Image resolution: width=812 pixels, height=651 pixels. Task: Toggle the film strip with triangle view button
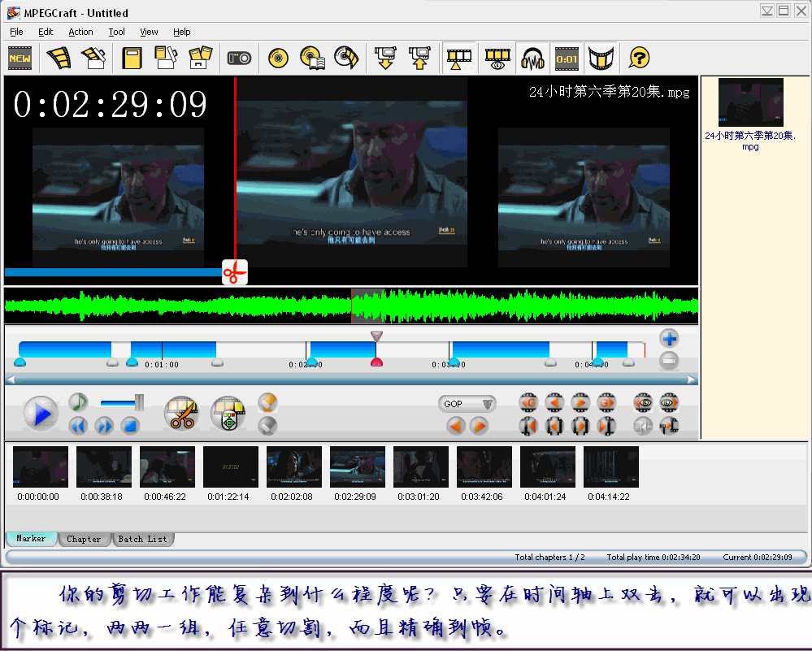coord(458,58)
